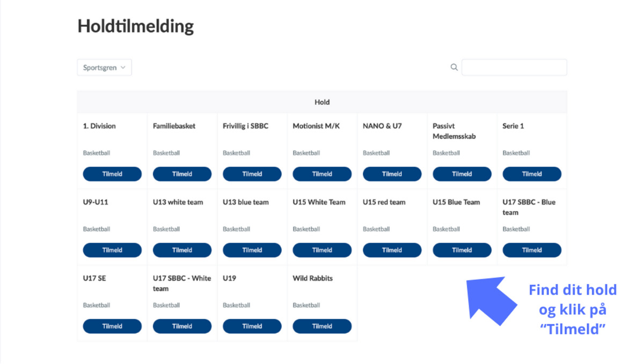Click Tilmeld for 1. Division
Image resolution: width=644 pixels, height=364 pixels.
[112, 174]
